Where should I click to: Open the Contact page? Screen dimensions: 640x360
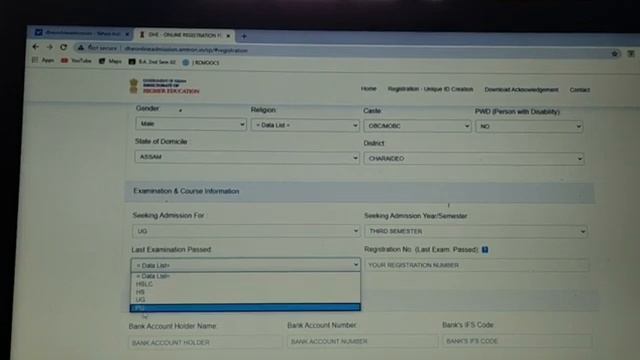[580, 90]
